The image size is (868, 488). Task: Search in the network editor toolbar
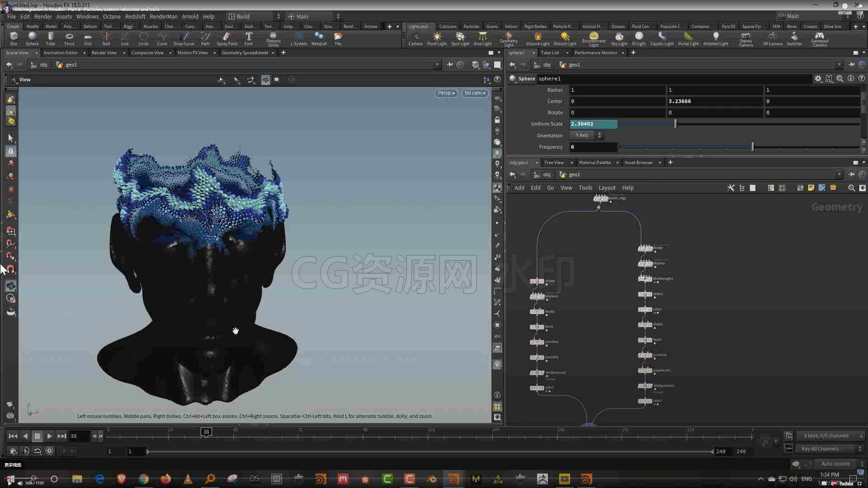tap(851, 188)
